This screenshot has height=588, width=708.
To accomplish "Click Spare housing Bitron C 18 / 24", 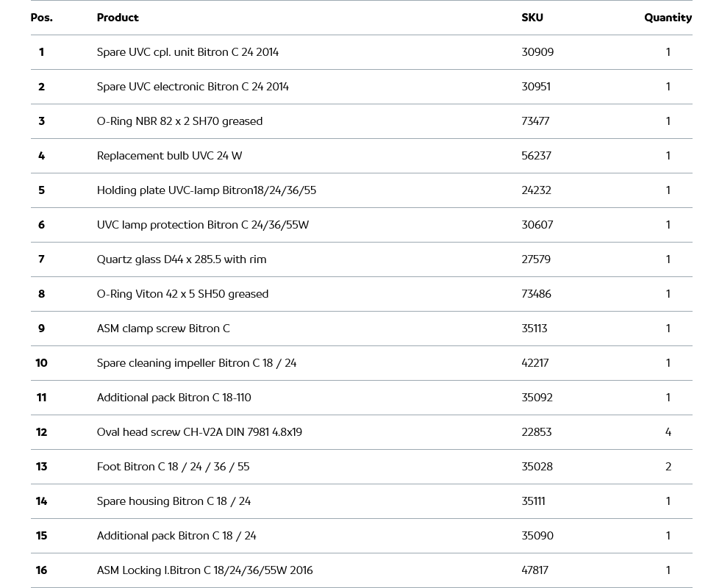I will [x=174, y=501].
